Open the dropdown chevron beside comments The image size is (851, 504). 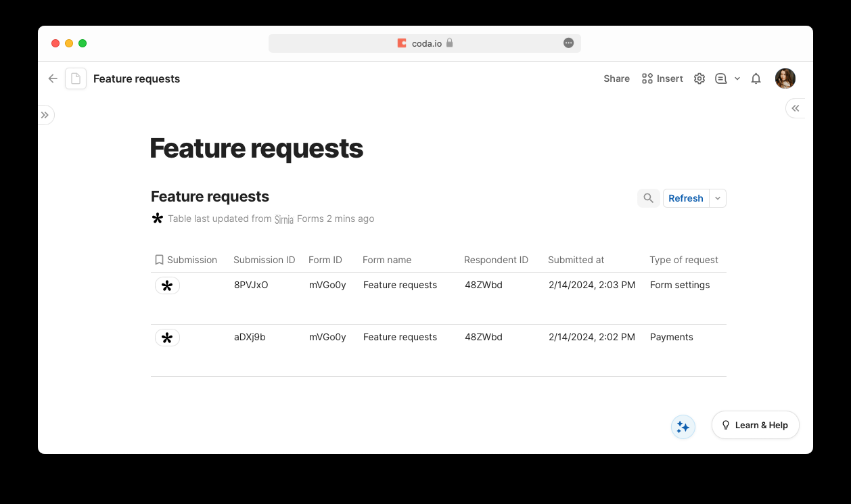click(x=737, y=78)
